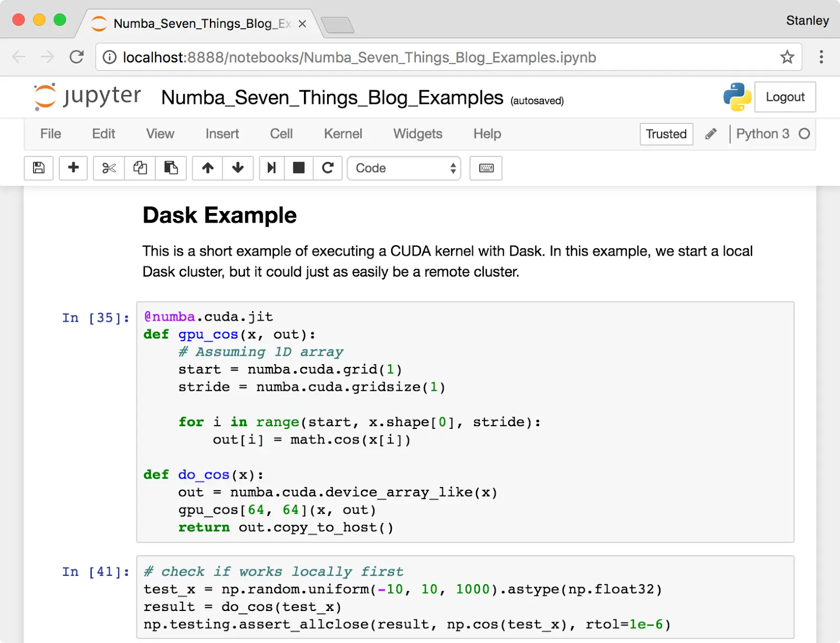The height and width of the screenshot is (643, 840).
Task: Save the notebook via the save icon
Action: (38, 168)
